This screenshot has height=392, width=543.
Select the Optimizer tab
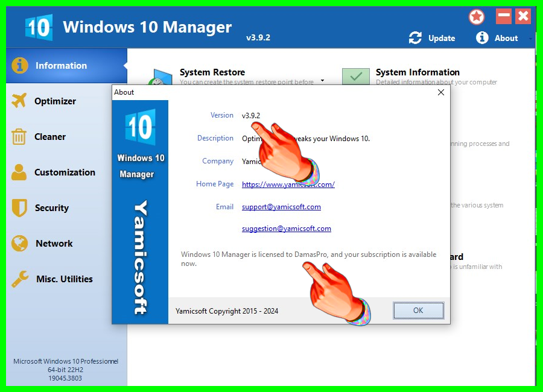pos(55,101)
